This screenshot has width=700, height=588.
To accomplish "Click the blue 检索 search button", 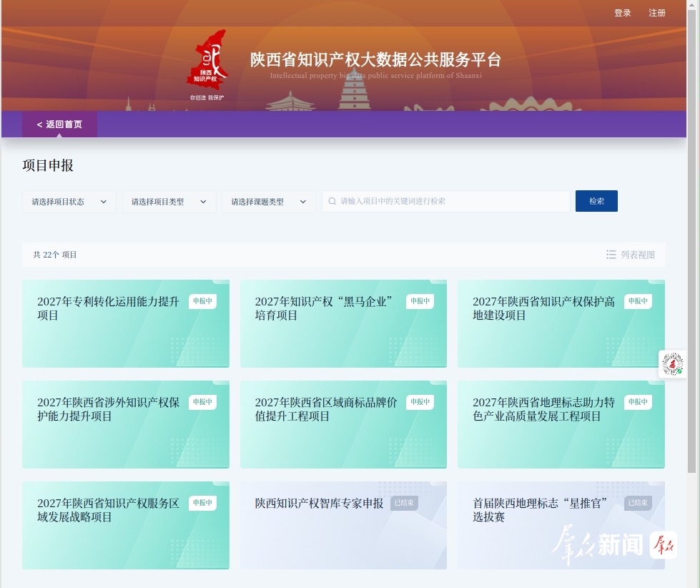I will coord(596,201).
